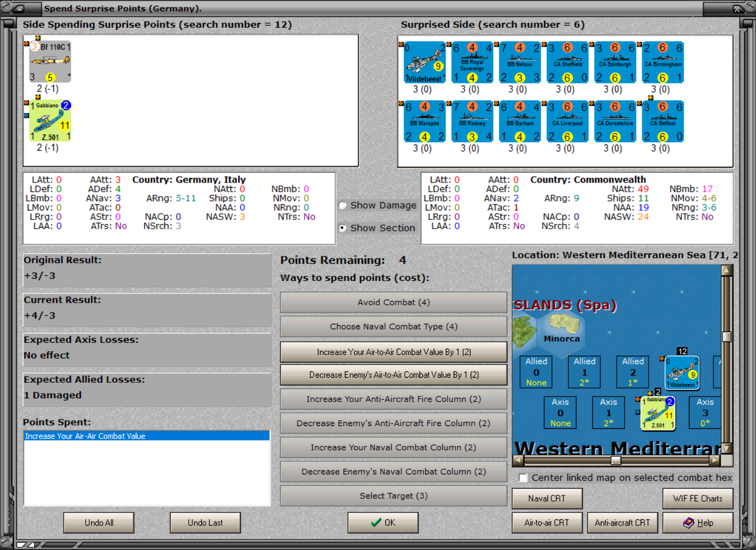Screen dimensions: 756x550
Task: Open the Naval CRT chart
Action: coord(547,498)
